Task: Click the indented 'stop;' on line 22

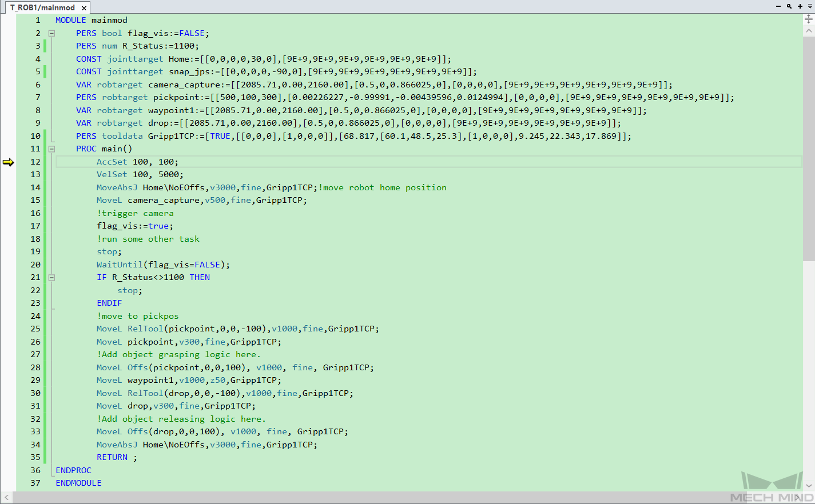Action: tap(130, 290)
